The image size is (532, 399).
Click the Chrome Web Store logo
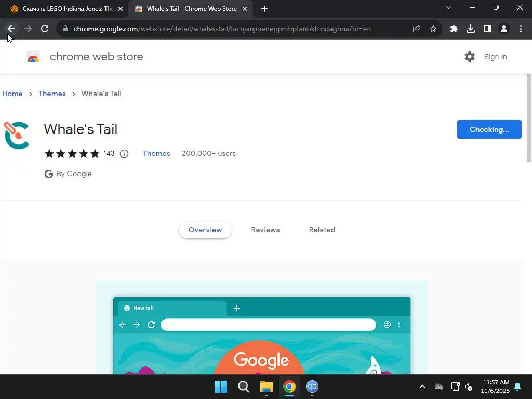[33, 57]
